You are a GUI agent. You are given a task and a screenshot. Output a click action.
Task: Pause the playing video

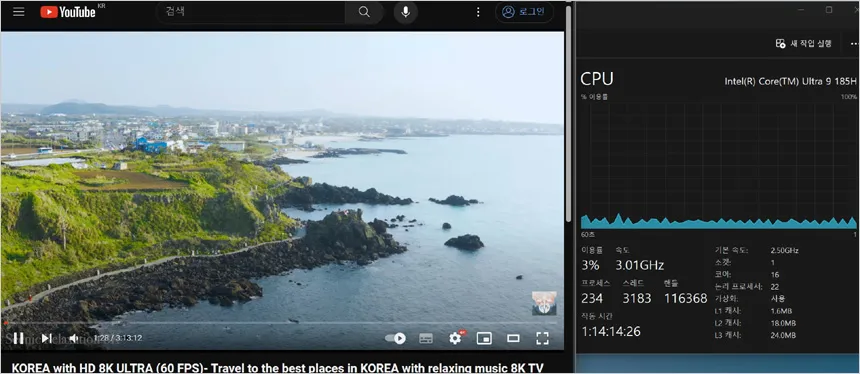19,338
